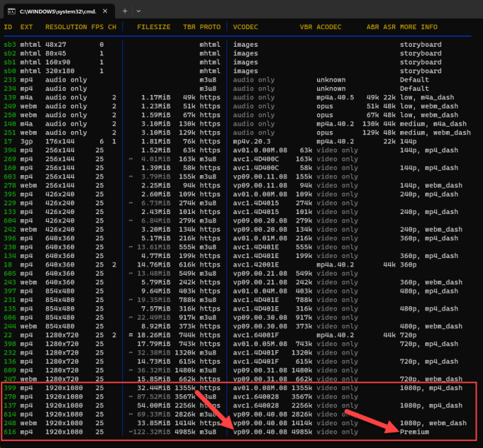The width and height of the screenshot is (483, 448).
Task: Open a new terminal tab with plus
Action: tap(125, 11)
